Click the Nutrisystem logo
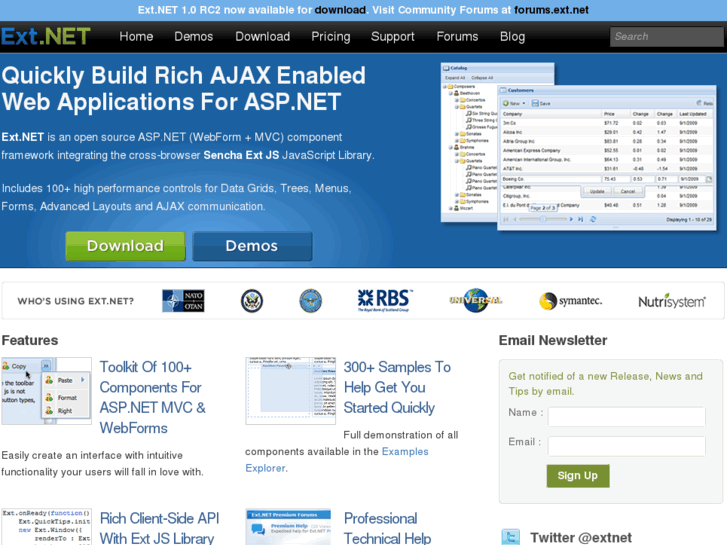The height and width of the screenshot is (545, 727). pyautogui.click(x=672, y=301)
